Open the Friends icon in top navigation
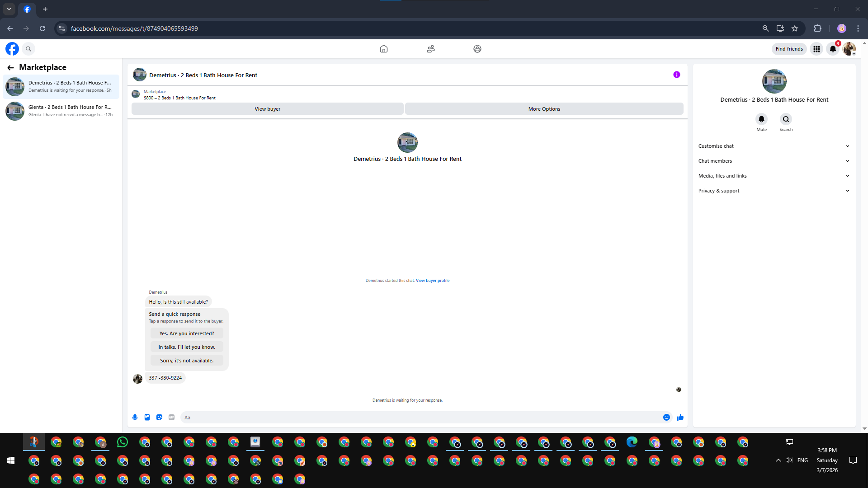This screenshot has height=488, width=868. tap(431, 49)
